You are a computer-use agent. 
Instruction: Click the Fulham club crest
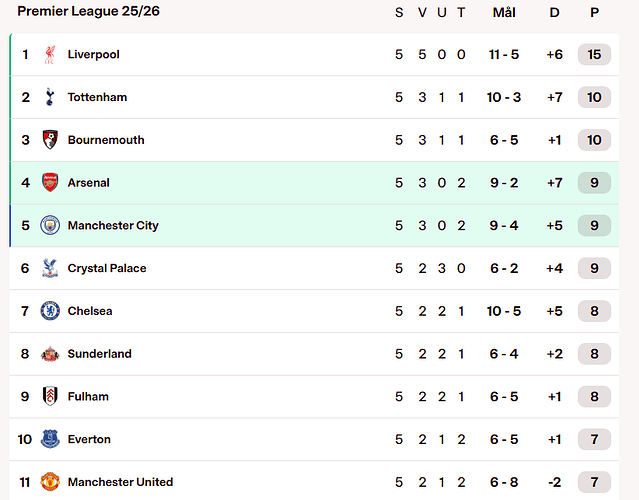tap(50, 397)
